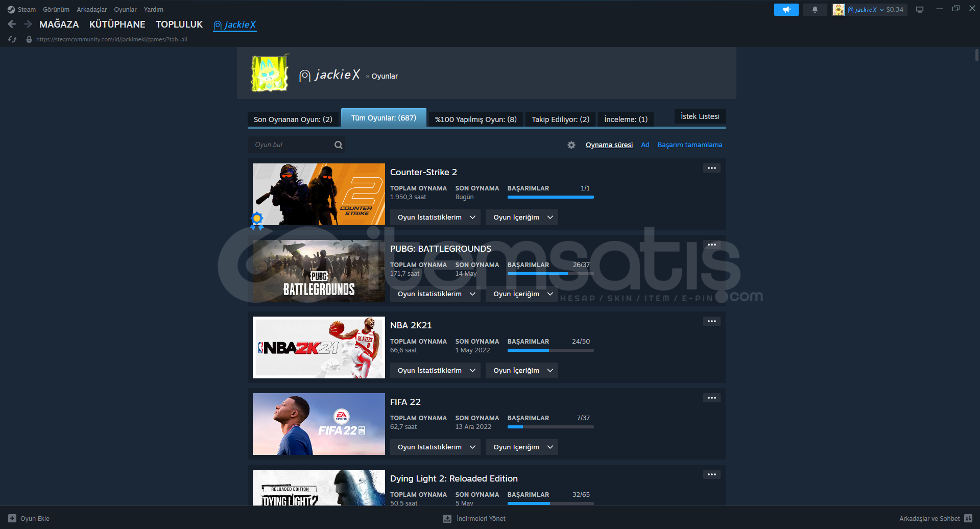This screenshot has height=529, width=980.
Task: Go back with the left arrow icon
Action: tap(12, 24)
